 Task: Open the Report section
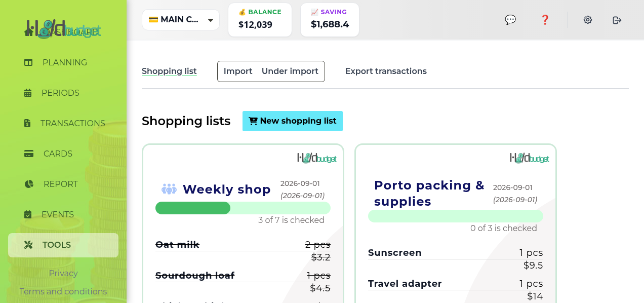pyautogui.click(x=63, y=184)
